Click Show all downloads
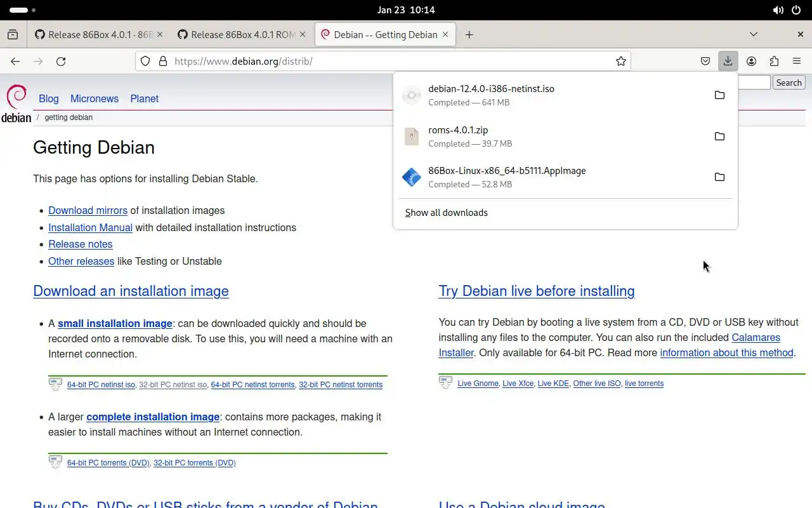This screenshot has width=812, height=508. point(447,213)
